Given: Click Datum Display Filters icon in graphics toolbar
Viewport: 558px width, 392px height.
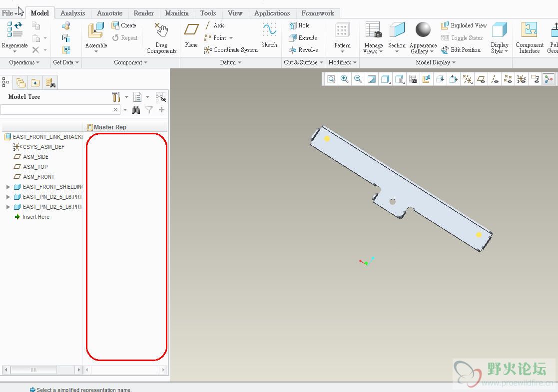Looking at the screenshot, I should point(467,79).
